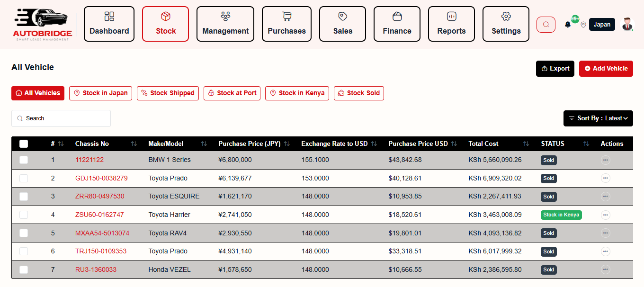Click USD price $33,318.51

(x=405, y=251)
